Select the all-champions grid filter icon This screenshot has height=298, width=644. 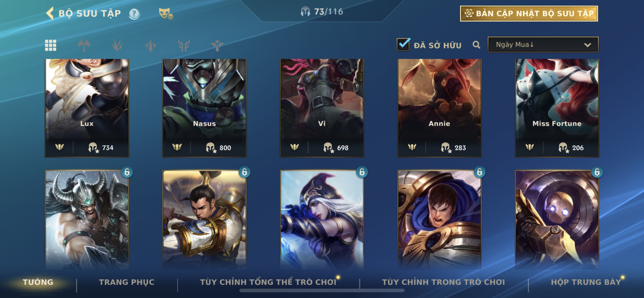pyautogui.click(x=51, y=45)
